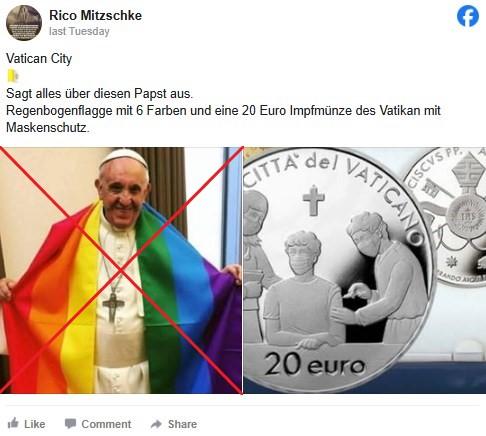This screenshot has width=486, height=436.
Task: Open Rico Mitzschke's profile picture
Action: pos(24,23)
